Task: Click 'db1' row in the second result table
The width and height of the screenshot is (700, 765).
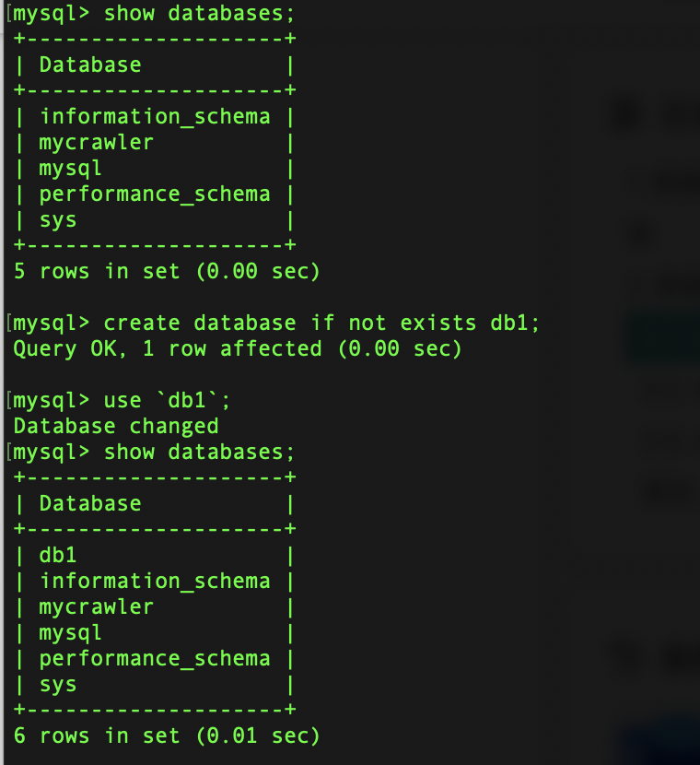Action: (57, 555)
